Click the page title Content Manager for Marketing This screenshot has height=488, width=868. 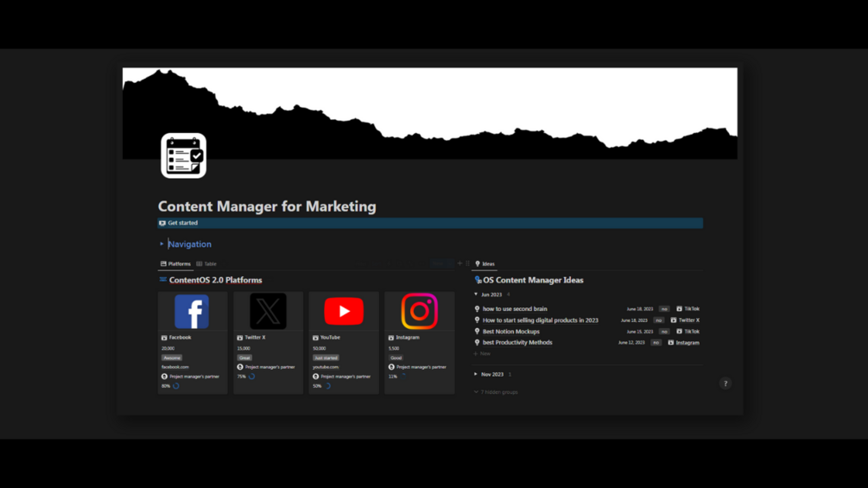[267, 206]
